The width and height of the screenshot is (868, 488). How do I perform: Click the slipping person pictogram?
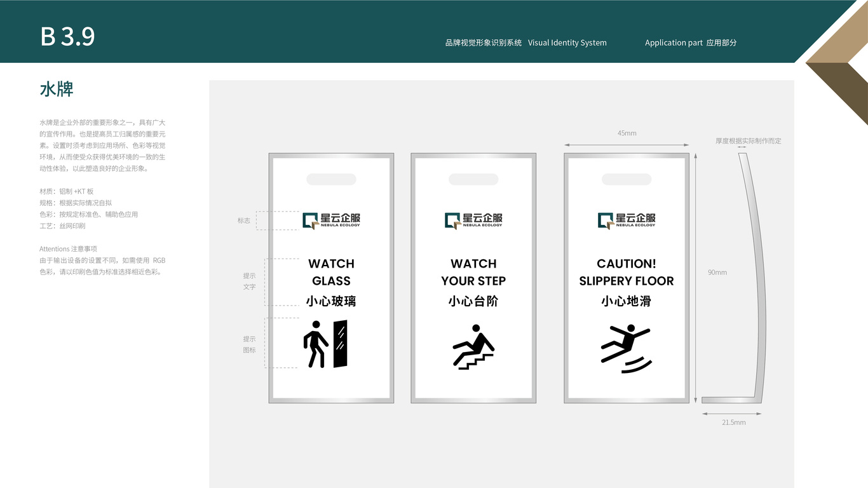(626, 348)
